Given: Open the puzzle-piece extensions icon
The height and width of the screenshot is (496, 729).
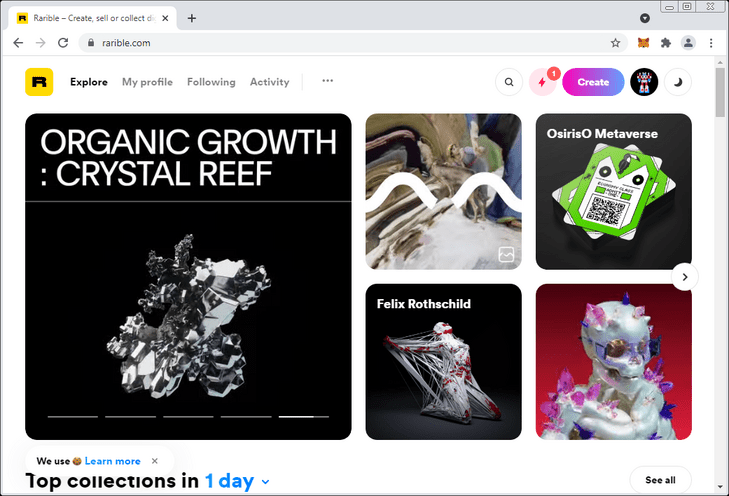Looking at the screenshot, I should point(666,43).
